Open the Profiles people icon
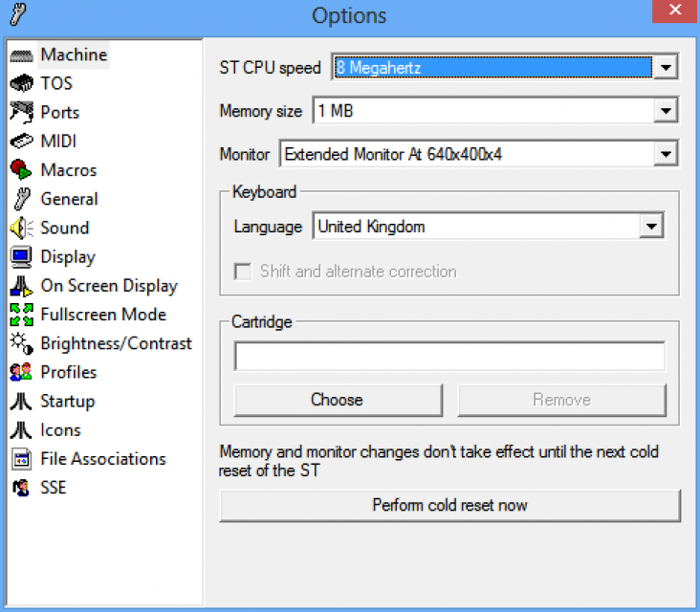 (x=21, y=372)
